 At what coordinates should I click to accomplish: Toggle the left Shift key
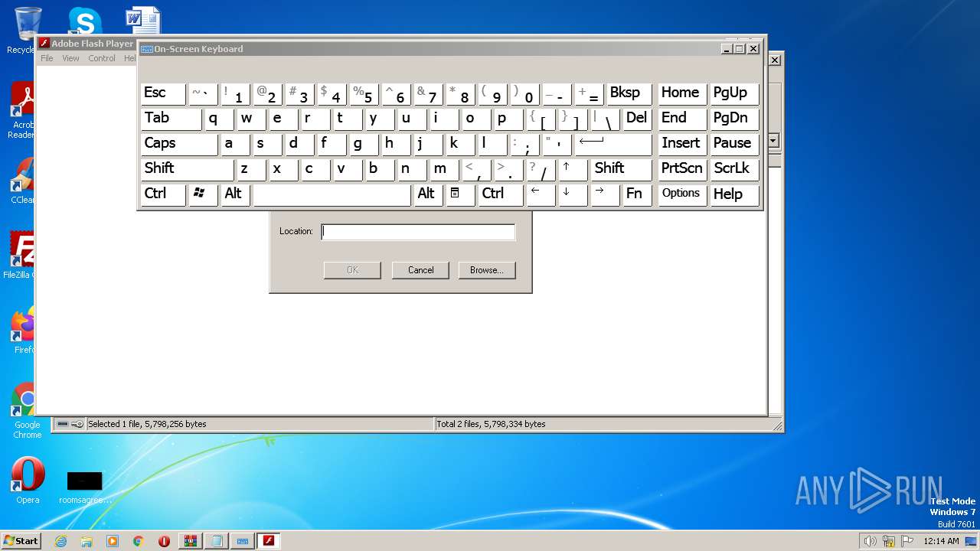coord(188,169)
